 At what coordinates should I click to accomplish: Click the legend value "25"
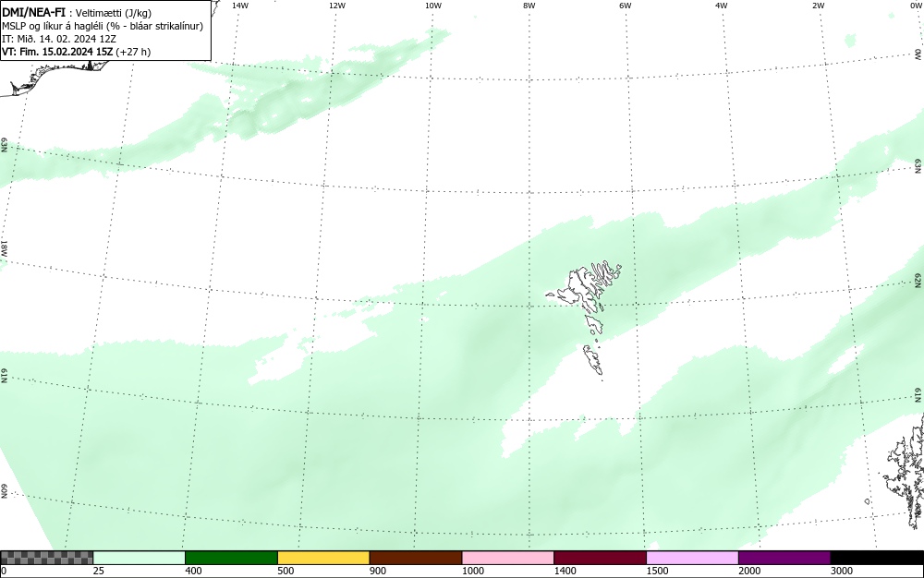tap(99, 571)
